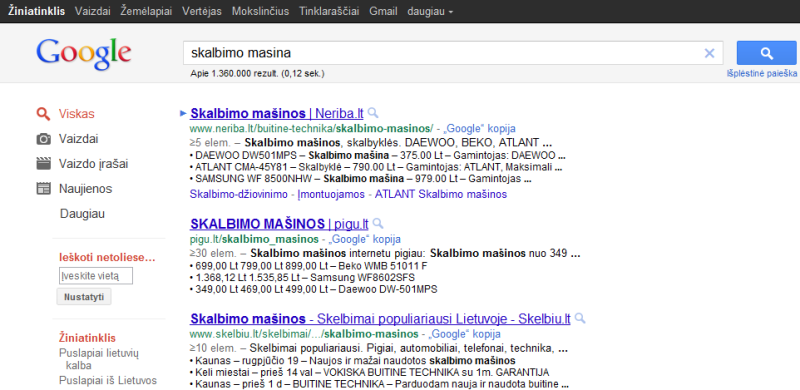Click the blue arrow beside Neriba.lt result
The image size is (800, 390).
pyautogui.click(x=184, y=113)
